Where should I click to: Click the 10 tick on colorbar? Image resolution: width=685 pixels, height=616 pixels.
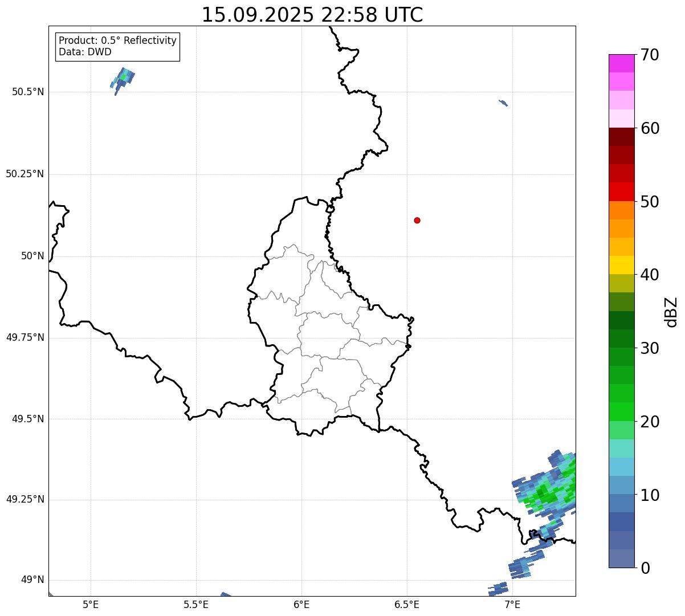coord(650,495)
